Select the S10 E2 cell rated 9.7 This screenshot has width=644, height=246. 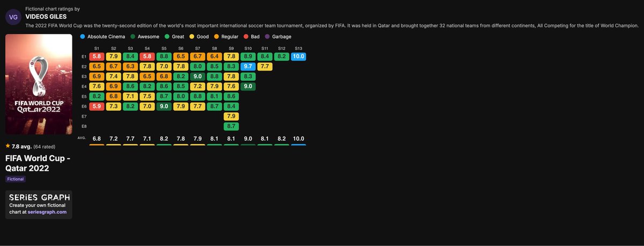tap(248, 67)
